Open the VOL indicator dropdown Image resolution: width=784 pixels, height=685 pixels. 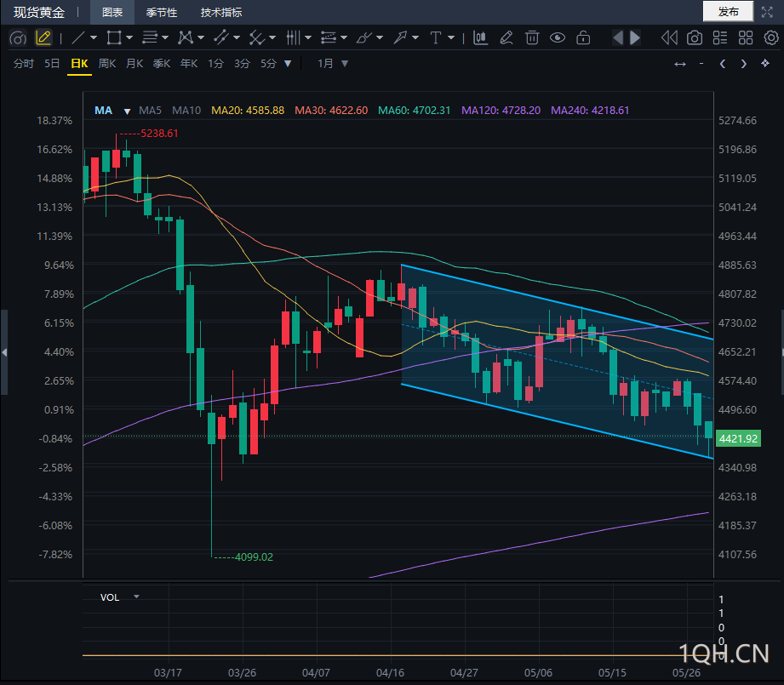click(x=136, y=597)
